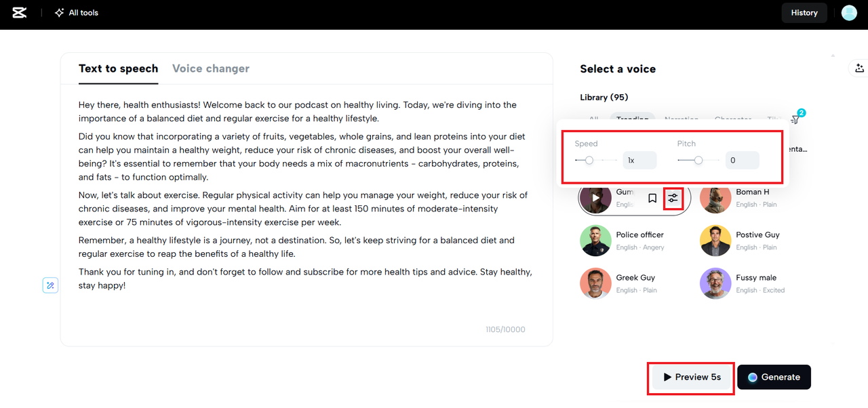Open the voice filter icon
Image resolution: width=868 pixels, height=408 pixels.
(x=795, y=119)
